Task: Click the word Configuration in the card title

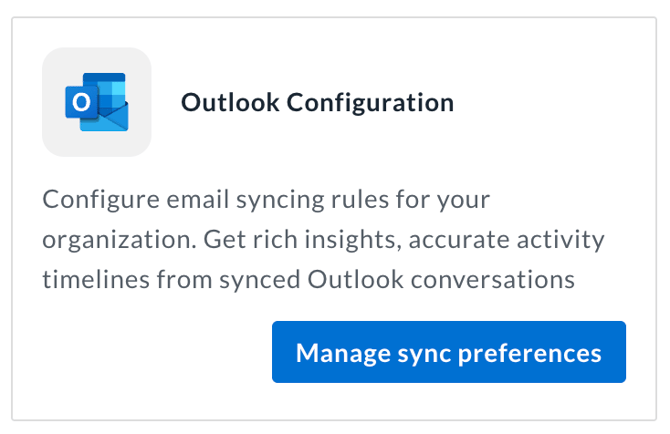Action: pyautogui.click(x=370, y=103)
